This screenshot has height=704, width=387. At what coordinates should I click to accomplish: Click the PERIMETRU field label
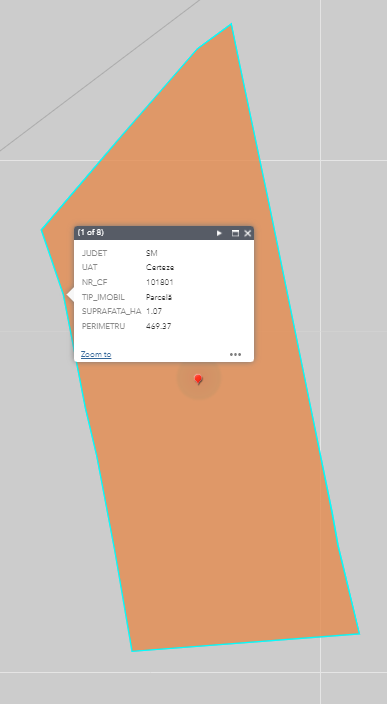pos(103,326)
